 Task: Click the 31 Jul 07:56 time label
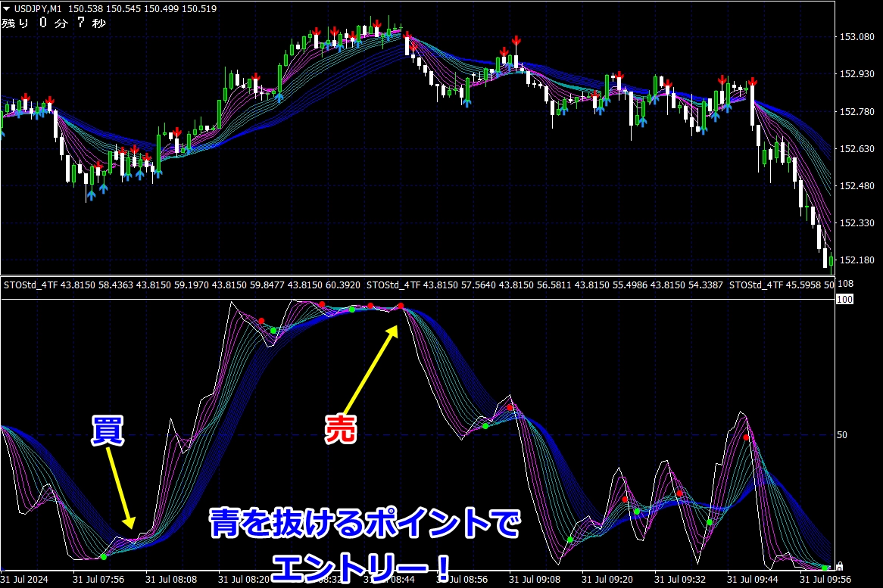coord(100,579)
